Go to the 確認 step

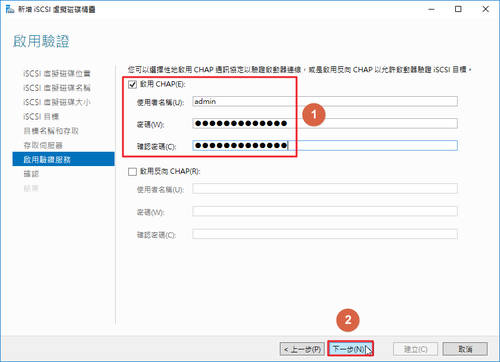pos(31,174)
